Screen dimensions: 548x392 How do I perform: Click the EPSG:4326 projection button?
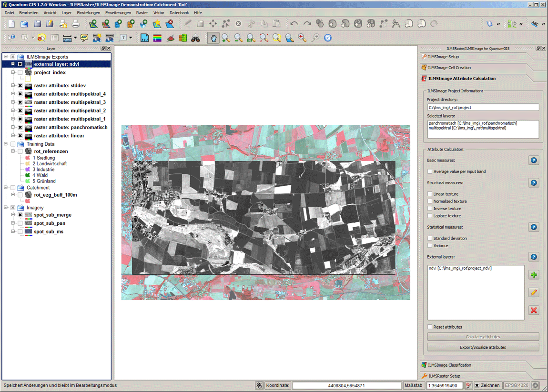coord(517,385)
